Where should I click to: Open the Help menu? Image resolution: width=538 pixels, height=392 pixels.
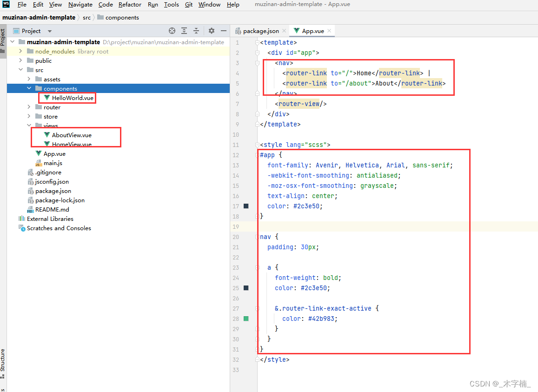pyautogui.click(x=233, y=5)
